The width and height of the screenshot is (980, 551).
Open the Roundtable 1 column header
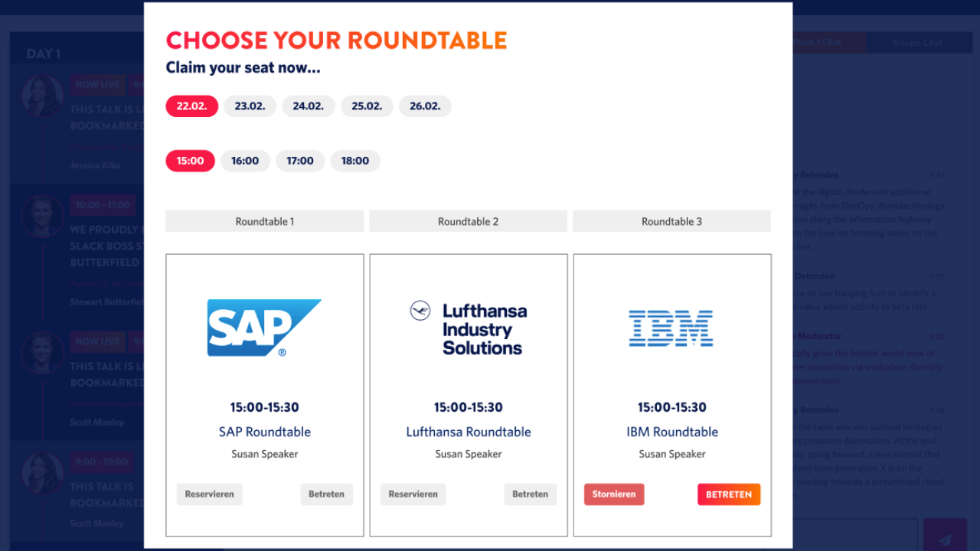pos(265,221)
